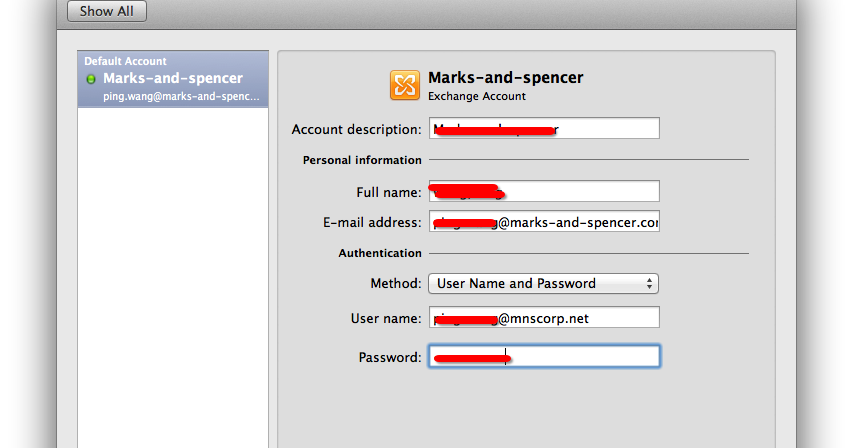Focus the Account description text field
The width and height of the screenshot is (853, 448).
[544, 128]
